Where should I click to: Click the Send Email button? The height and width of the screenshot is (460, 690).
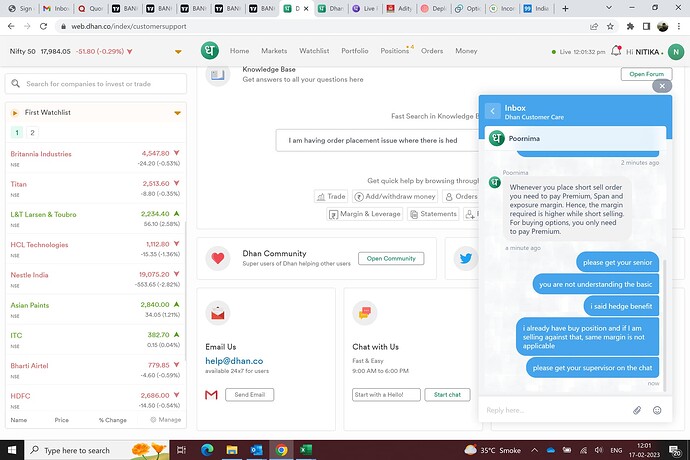250,395
